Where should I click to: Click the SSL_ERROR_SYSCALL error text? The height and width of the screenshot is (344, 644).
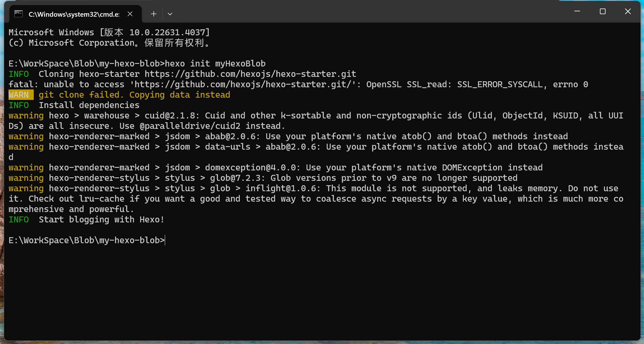pos(500,84)
